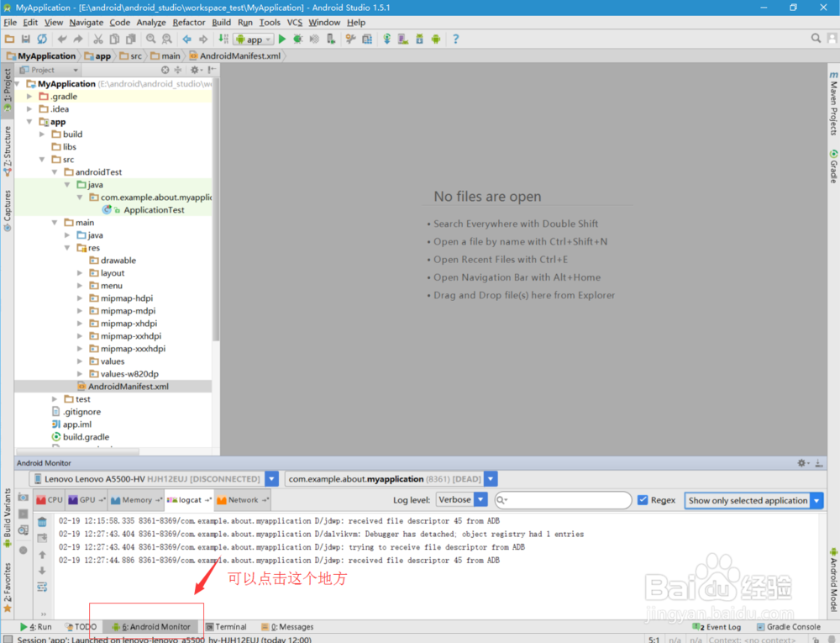Open the VCS menu
Screen dimensions: 840x643
295,23
